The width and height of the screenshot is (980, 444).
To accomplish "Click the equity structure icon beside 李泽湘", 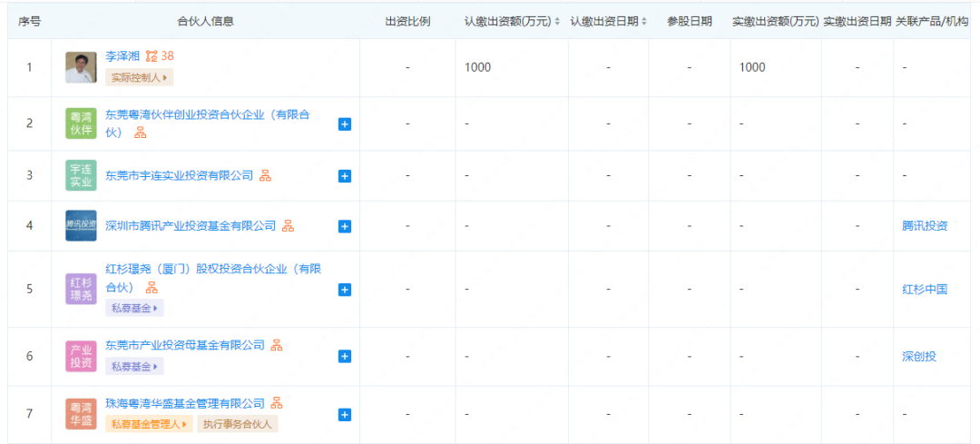I will point(152,56).
